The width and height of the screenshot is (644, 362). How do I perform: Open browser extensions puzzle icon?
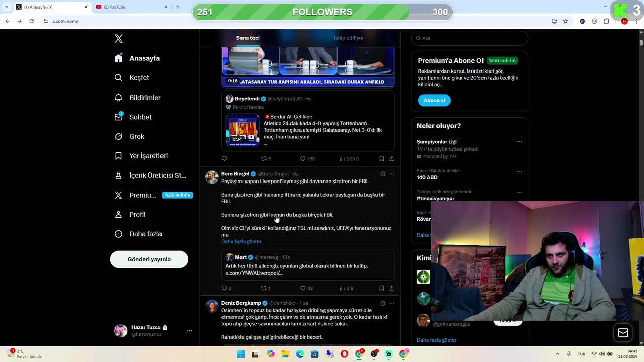pos(606,21)
